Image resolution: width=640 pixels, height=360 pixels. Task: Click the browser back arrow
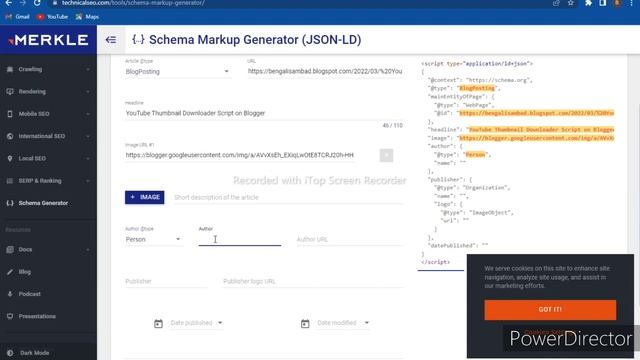[x=8, y=3]
